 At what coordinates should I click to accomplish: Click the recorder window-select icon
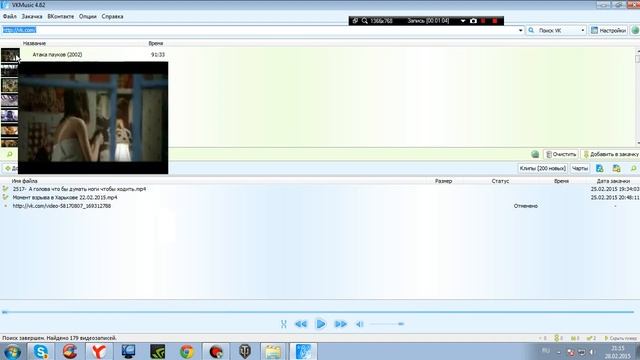pyautogui.click(x=355, y=21)
